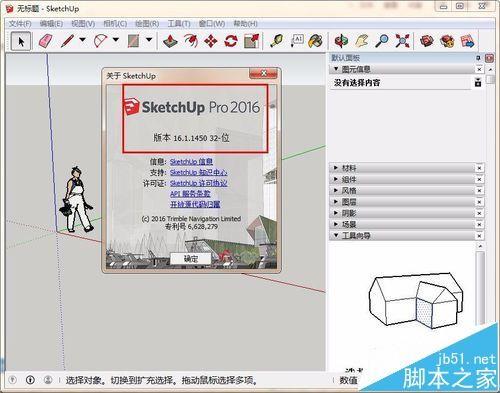Select the Pencil line tool
Image resolution: width=500 pixels, height=393 pixels.
coord(68,41)
